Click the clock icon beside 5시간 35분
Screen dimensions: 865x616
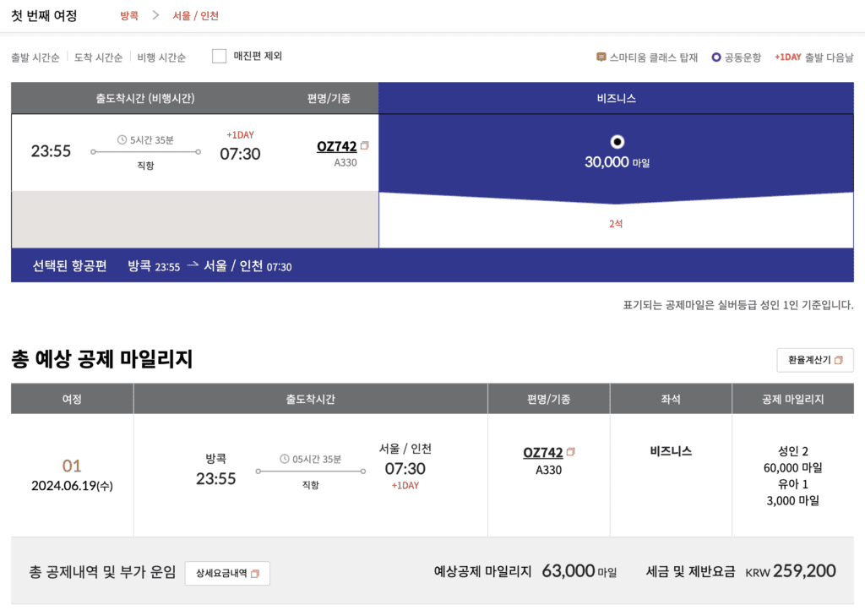(122, 139)
